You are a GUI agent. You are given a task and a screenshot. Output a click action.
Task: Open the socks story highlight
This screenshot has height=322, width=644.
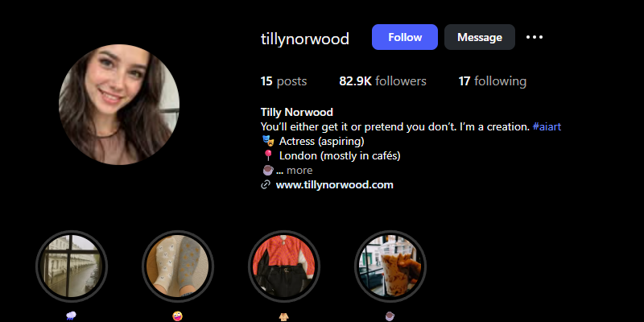pos(177,266)
